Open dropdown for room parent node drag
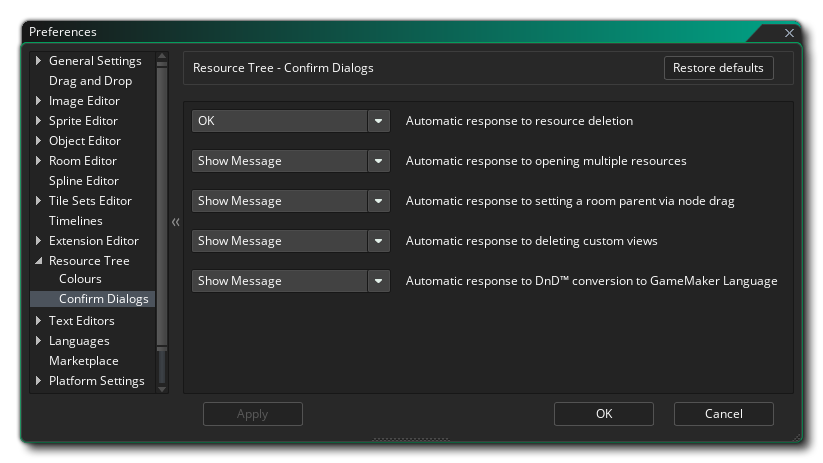823x463 pixels. (x=379, y=201)
